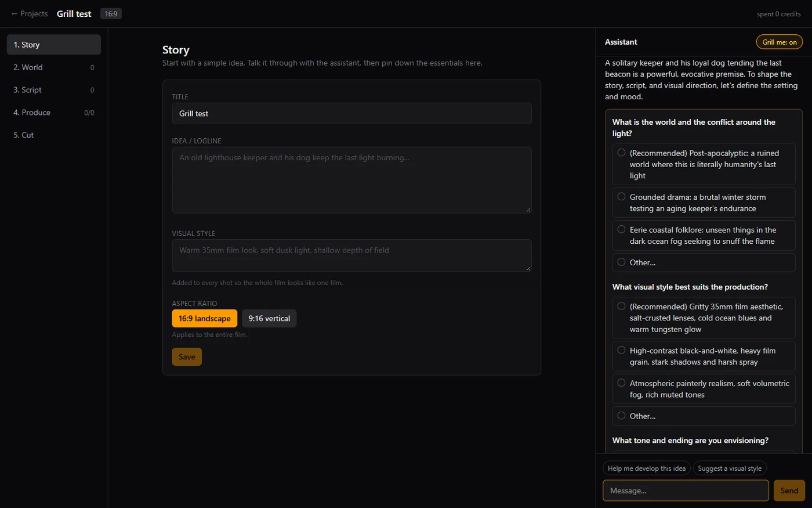Focus the Idea / Logline text area
This screenshot has height=508, width=812.
(351, 180)
